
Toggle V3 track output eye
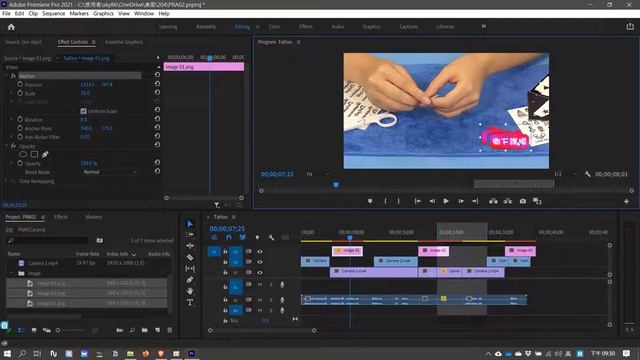(x=260, y=251)
